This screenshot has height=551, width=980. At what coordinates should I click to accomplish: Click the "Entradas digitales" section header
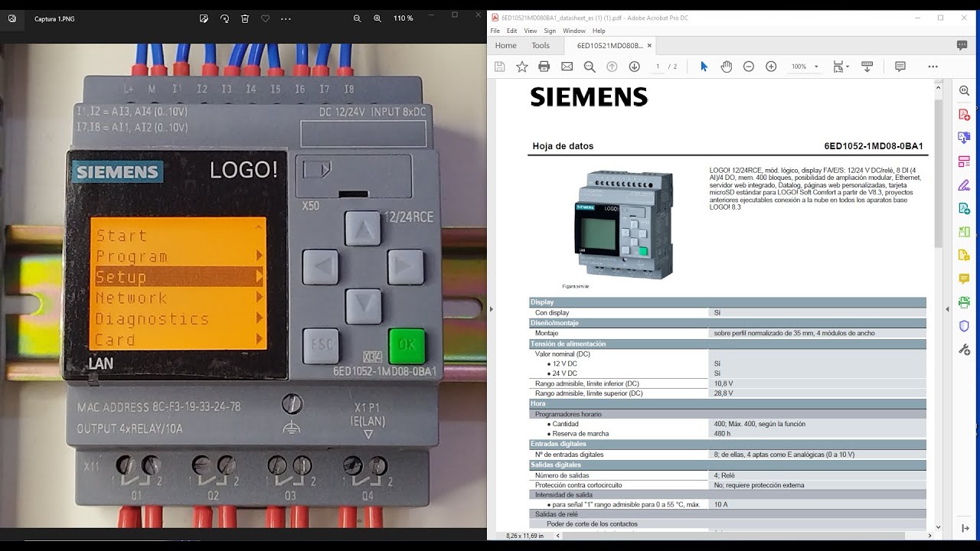(727, 444)
